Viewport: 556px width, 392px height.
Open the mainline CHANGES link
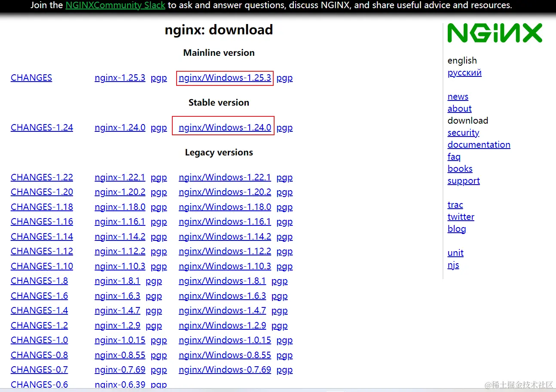(x=31, y=78)
